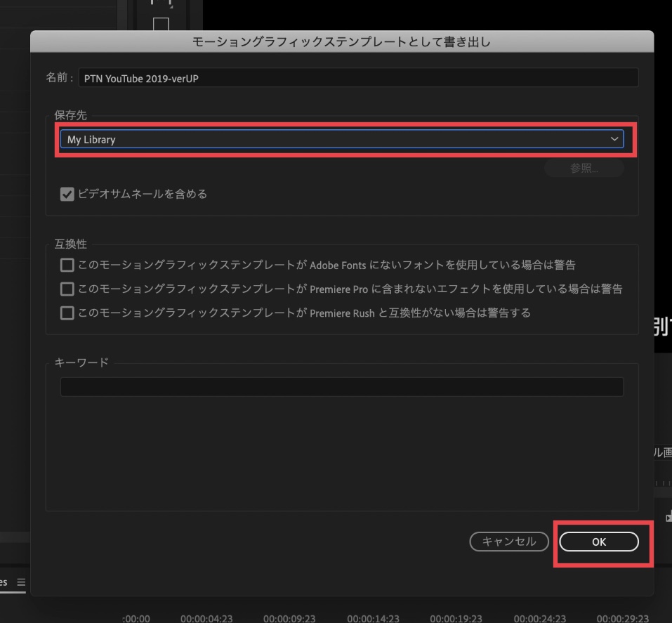This screenshot has height=623, width=672.
Task: Confirm export with the OK button
Action: [x=599, y=542]
